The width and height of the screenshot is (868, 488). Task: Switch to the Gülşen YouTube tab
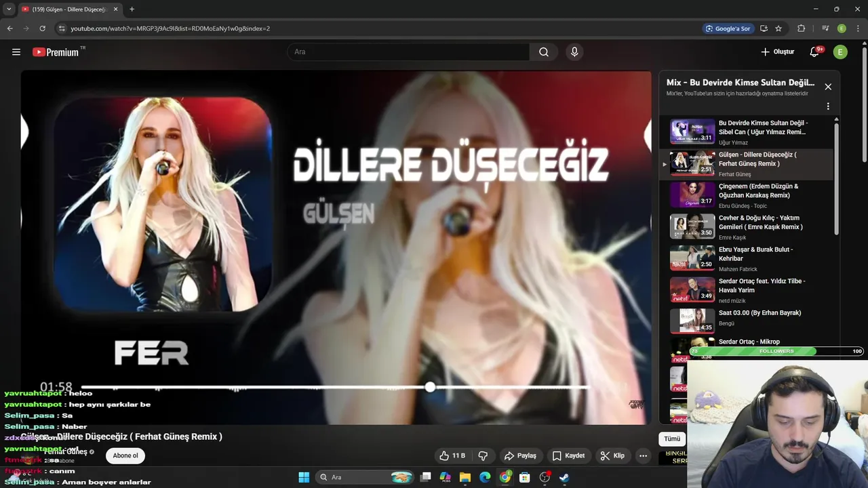click(68, 9)
